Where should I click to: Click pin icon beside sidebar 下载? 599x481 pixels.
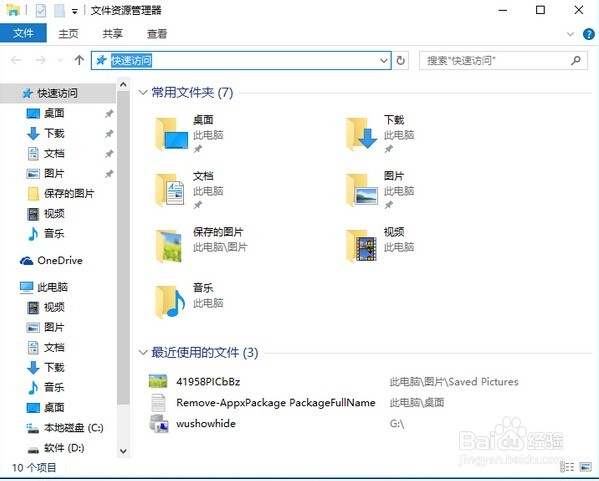109,133
